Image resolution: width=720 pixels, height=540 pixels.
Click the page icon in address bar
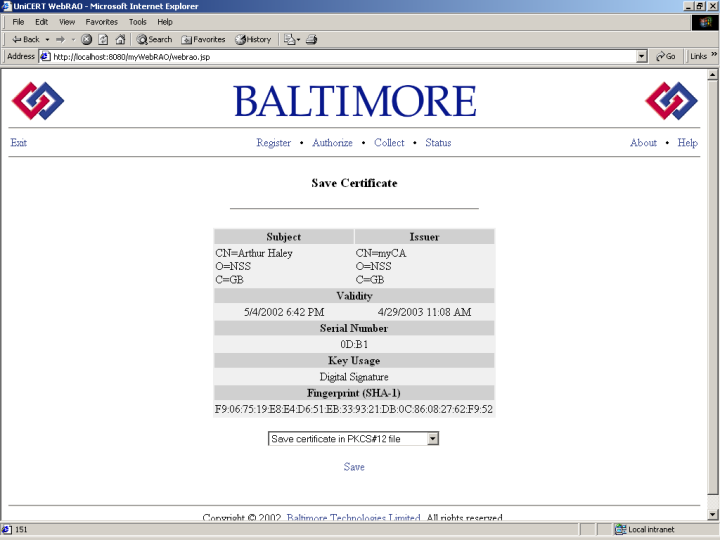[45, 56]
